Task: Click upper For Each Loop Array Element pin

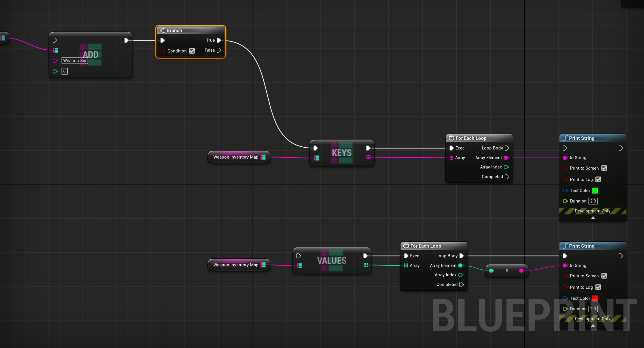Action: (x=506, y=158)
